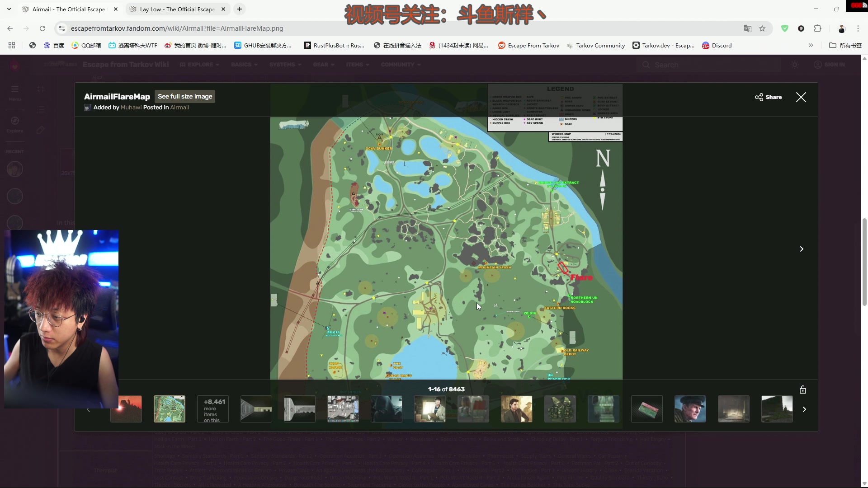Show more bookmarks chevron
The width and height of the screenshot is (868, 488).
[811, 45]
